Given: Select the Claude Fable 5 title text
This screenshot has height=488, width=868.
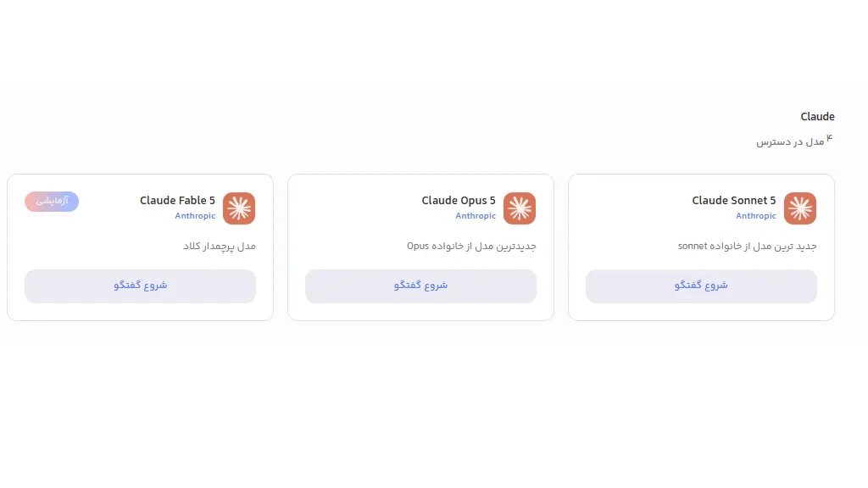Looking at the screenshot, I should click(177, 200).
